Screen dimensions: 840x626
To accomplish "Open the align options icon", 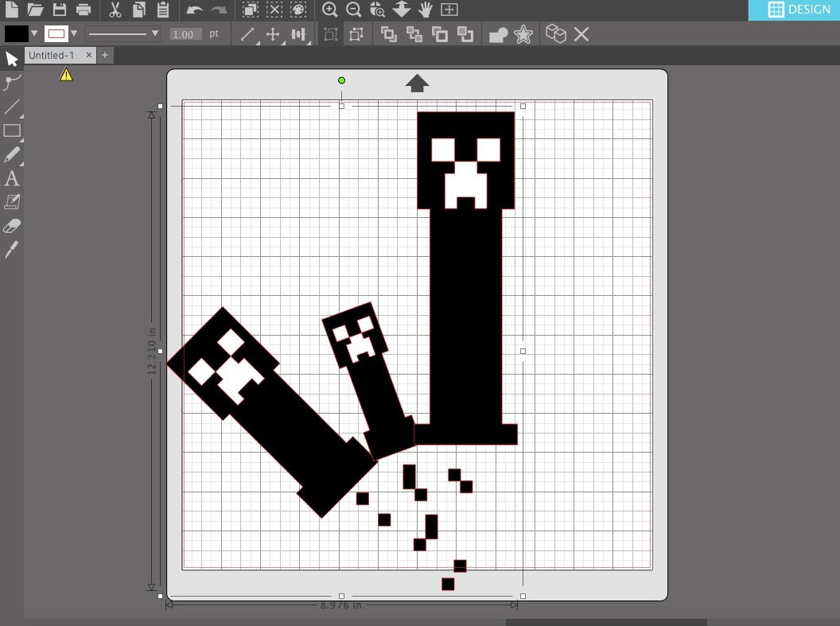I will (x=299, y=34).
